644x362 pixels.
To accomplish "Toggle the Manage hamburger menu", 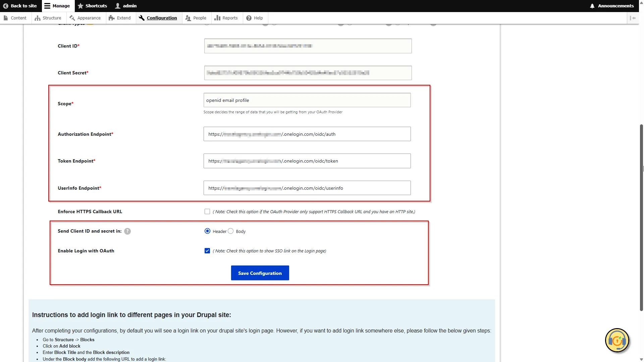I will [47, 6].
